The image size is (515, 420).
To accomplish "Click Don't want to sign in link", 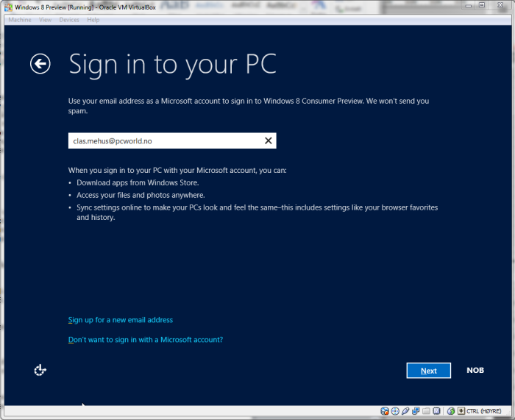I will pyautogui.click(x=146, y=340).
